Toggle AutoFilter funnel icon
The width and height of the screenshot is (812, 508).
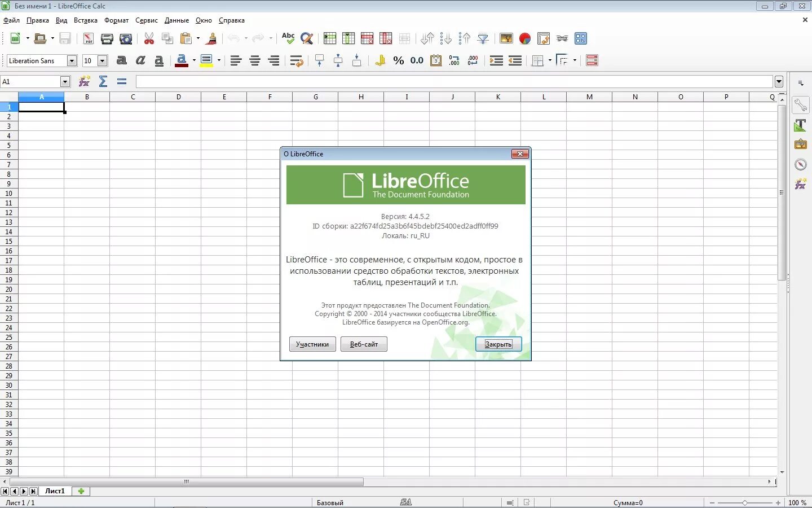pyautogui.click(x=483, y=38)
